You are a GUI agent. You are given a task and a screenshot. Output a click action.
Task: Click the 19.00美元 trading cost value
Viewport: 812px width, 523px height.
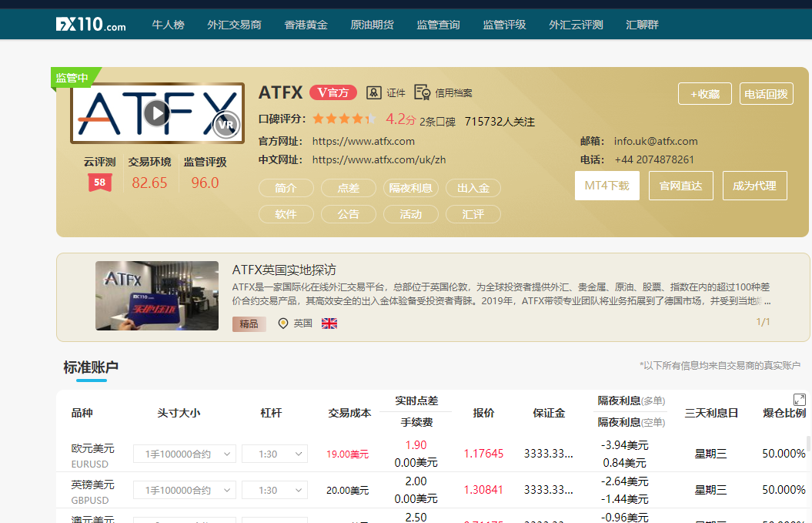click(347, 454)
